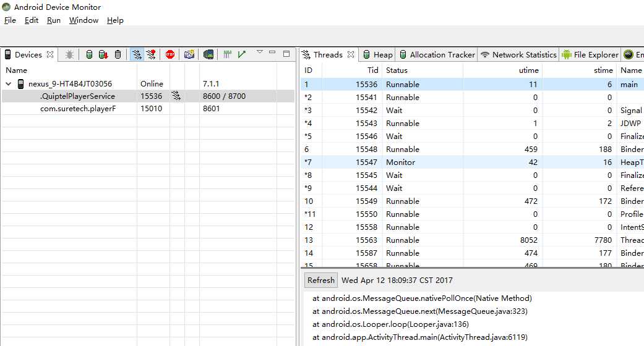This screenshot has width=644, height=346.
Task: Click the Looper.loop(Looper.java:136) stack line
Action: pos(390,324)
